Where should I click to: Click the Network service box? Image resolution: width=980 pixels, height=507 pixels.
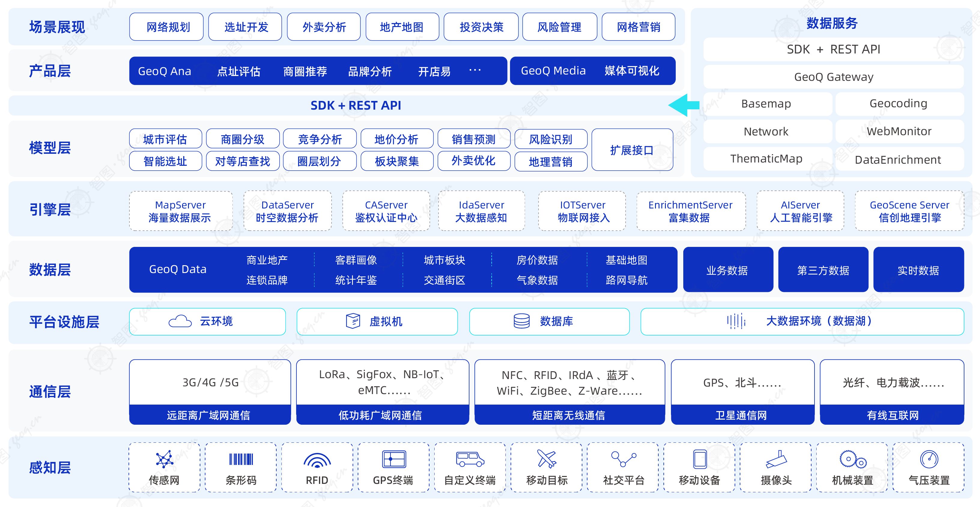(x=768, y=131)
